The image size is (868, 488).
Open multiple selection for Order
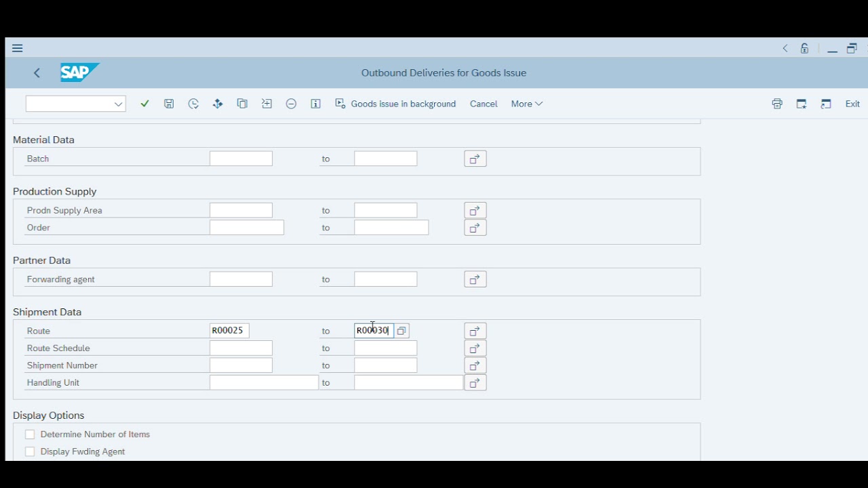click(475, 228)
